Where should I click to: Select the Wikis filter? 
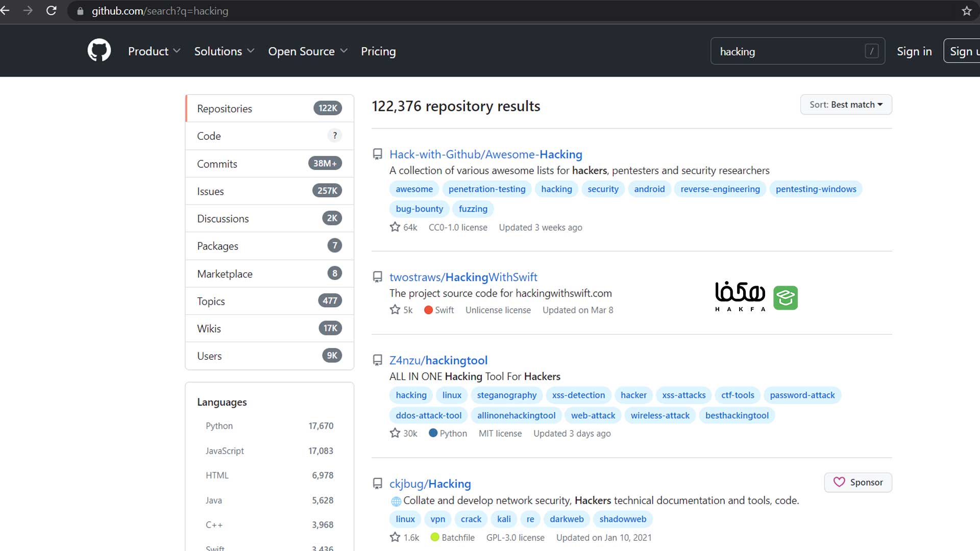tap(269, 329)
